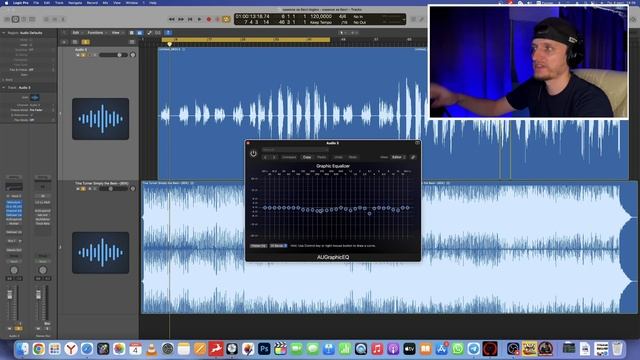Select the Audio 3 track waveform icon

100,119
